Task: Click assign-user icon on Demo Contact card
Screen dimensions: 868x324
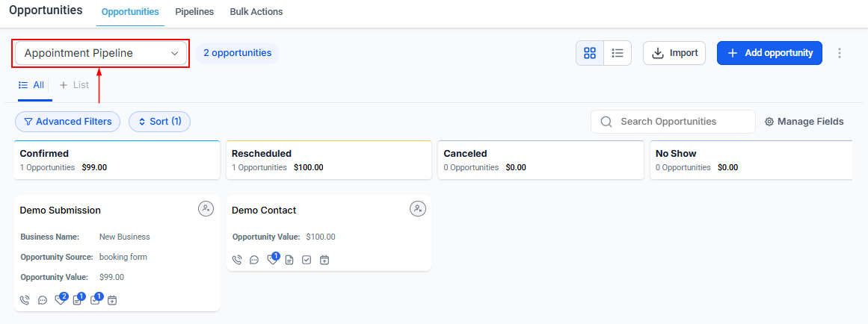Action: pos(418,208)
